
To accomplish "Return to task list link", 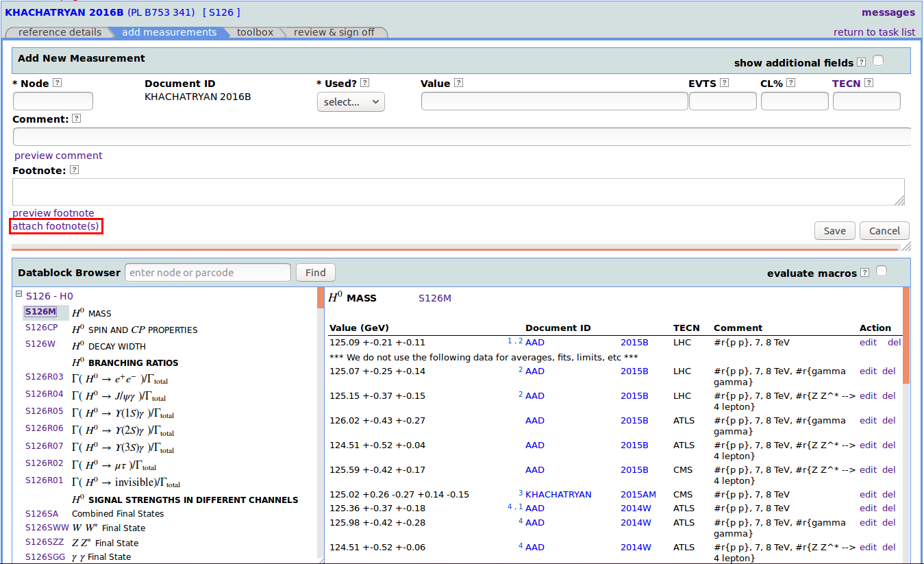I will click(x=874, y=32).
